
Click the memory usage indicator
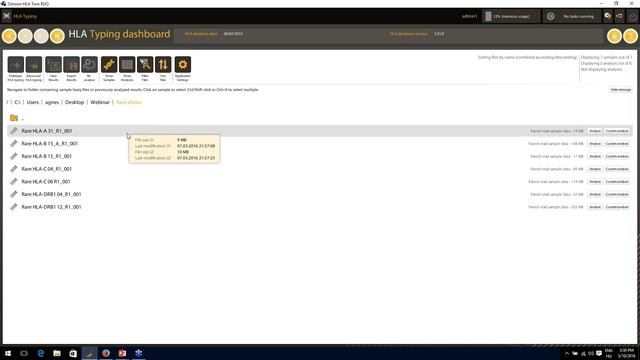point(511,16)
